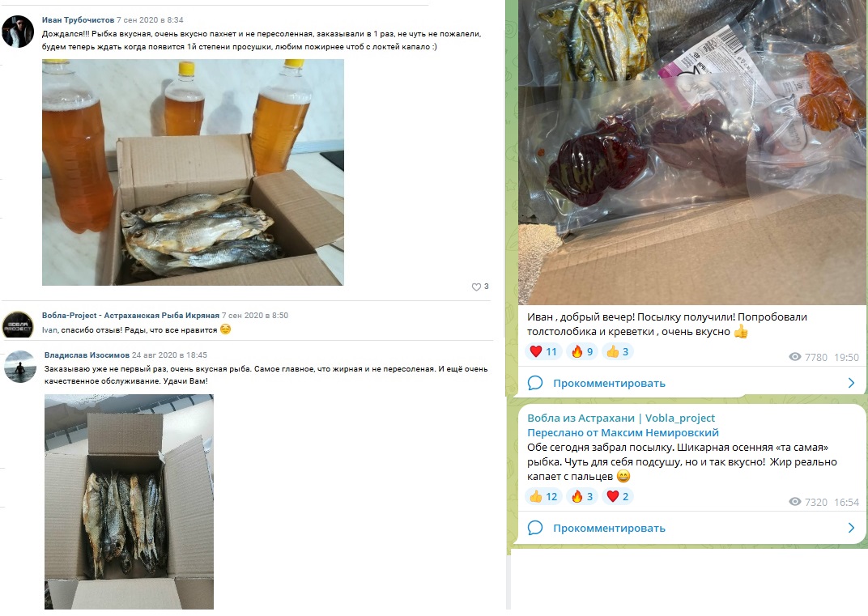Open Иван Трубочистов's profile avatar

point(18,32)
